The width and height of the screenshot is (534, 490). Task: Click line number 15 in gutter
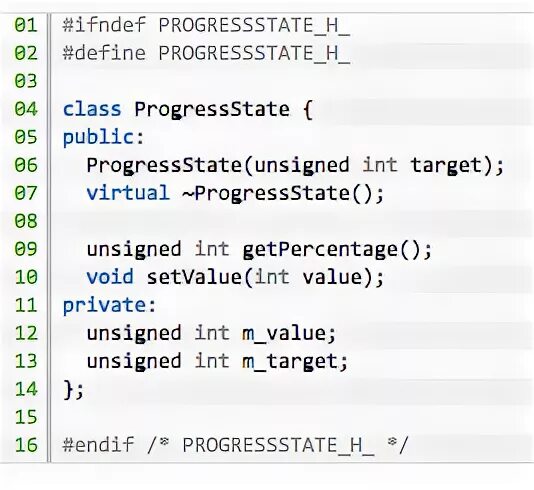click(26, 417)
